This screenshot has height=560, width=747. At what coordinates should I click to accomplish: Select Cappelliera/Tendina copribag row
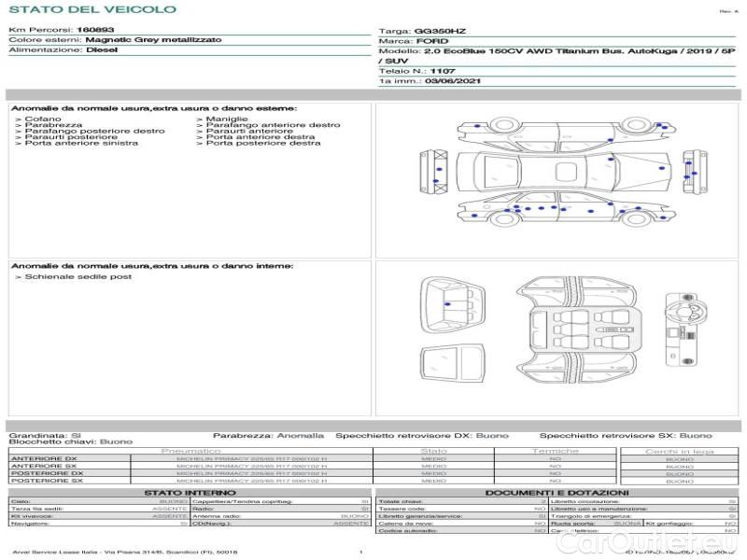click(281, 501)
